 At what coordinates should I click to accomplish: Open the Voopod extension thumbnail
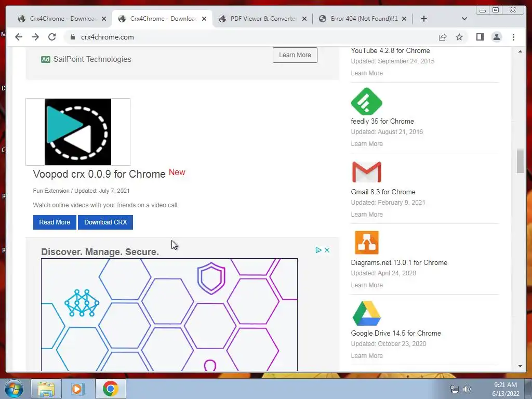(78, 132)
